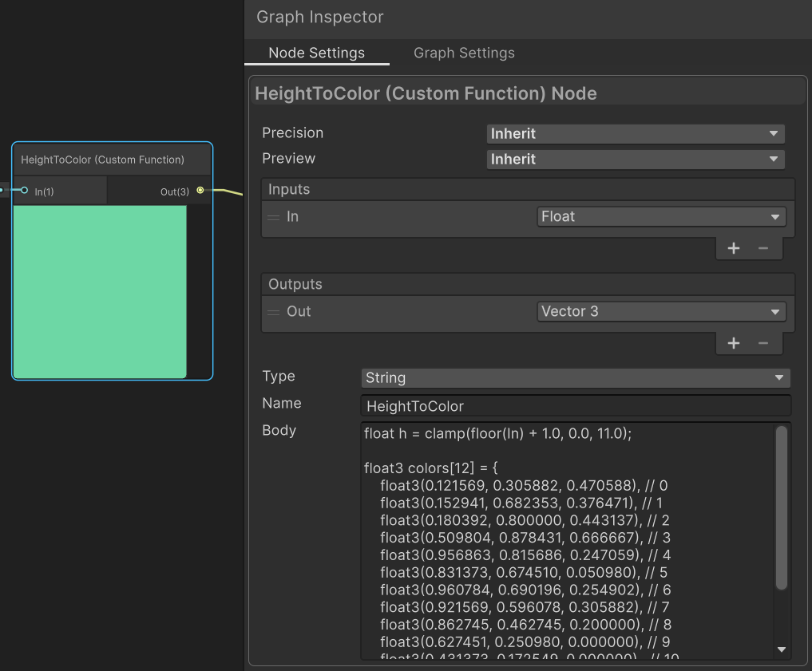Click the Body label

coord(279,430)
